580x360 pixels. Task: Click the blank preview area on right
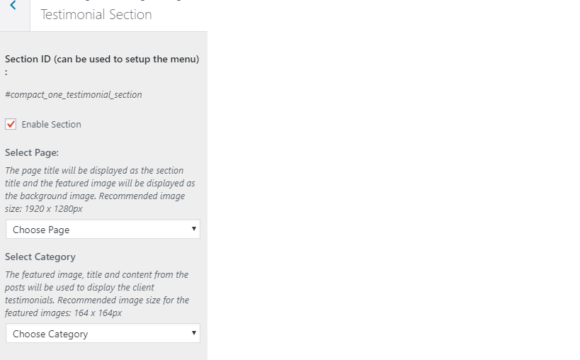tap(394, 180)
